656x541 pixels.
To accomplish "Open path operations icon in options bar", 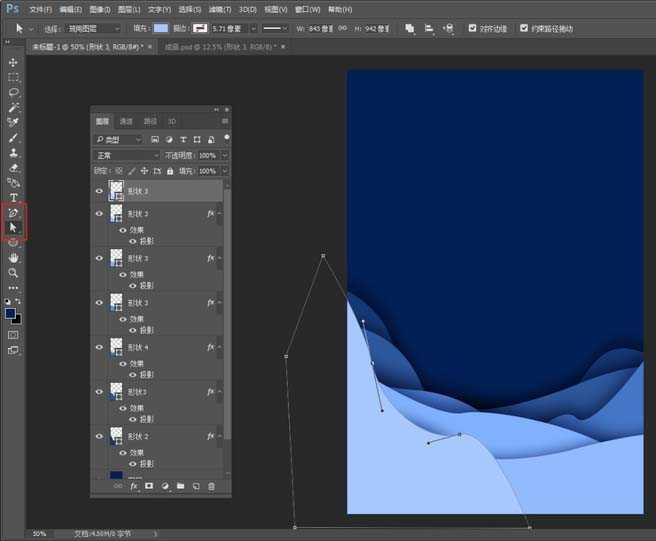I will (x=410, y=29).
